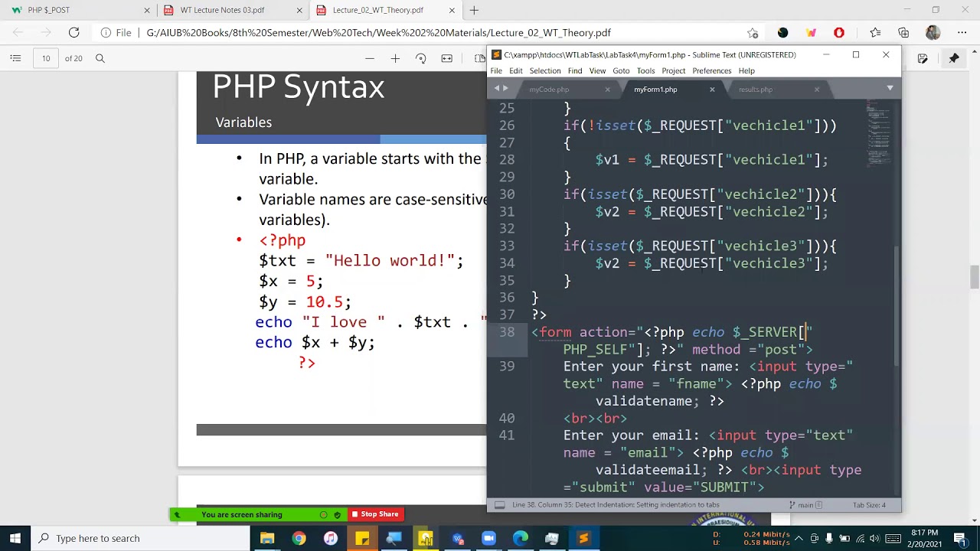Zoom out with the PDF minus icon
The image size is (980, 551).
[370, 58]
